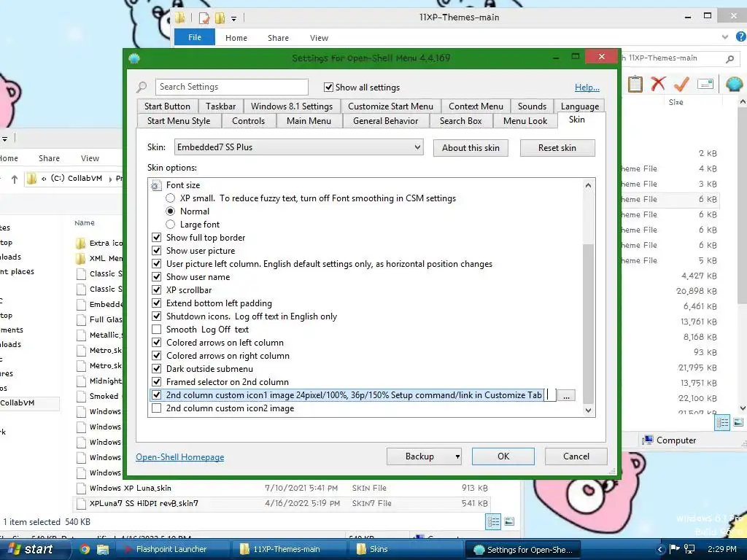
Task: Click the Properties quick access icon in title bar
Action: [x=204, y=18]
